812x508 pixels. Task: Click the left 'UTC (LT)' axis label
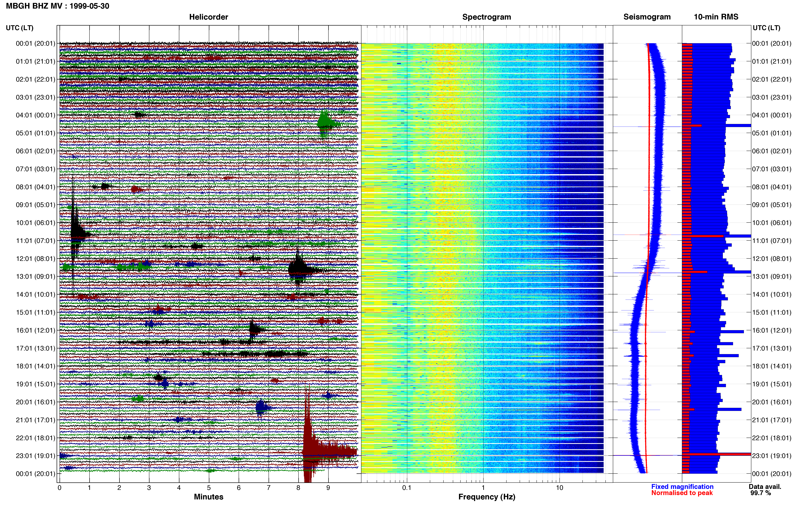pos(19,28)
